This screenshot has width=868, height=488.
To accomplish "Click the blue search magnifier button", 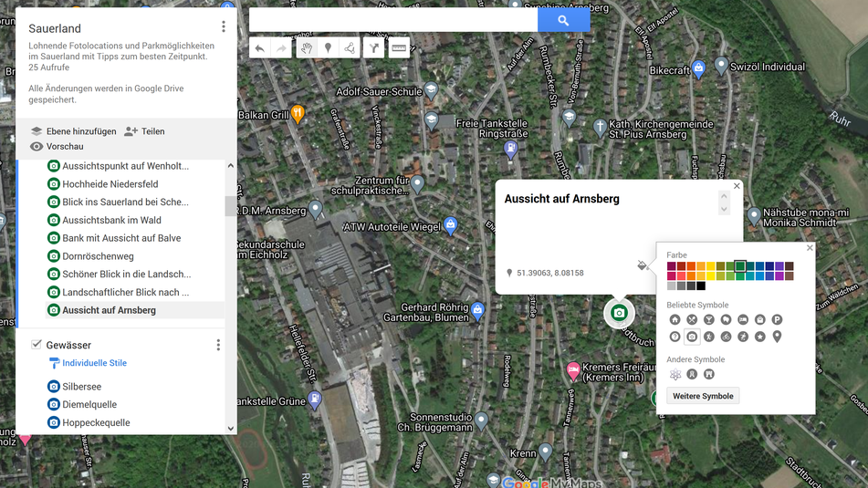I will pyautogui.click(x=563, y=20).
